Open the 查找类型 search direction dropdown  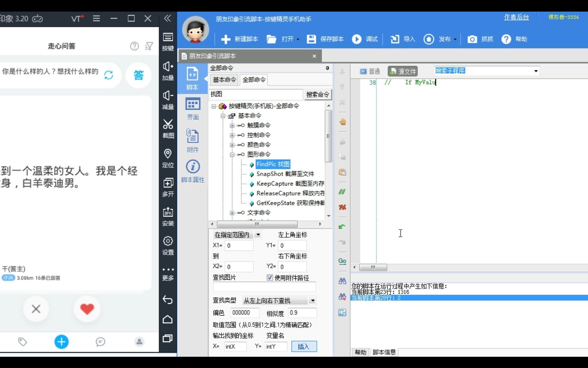click(x=312, y=300)
